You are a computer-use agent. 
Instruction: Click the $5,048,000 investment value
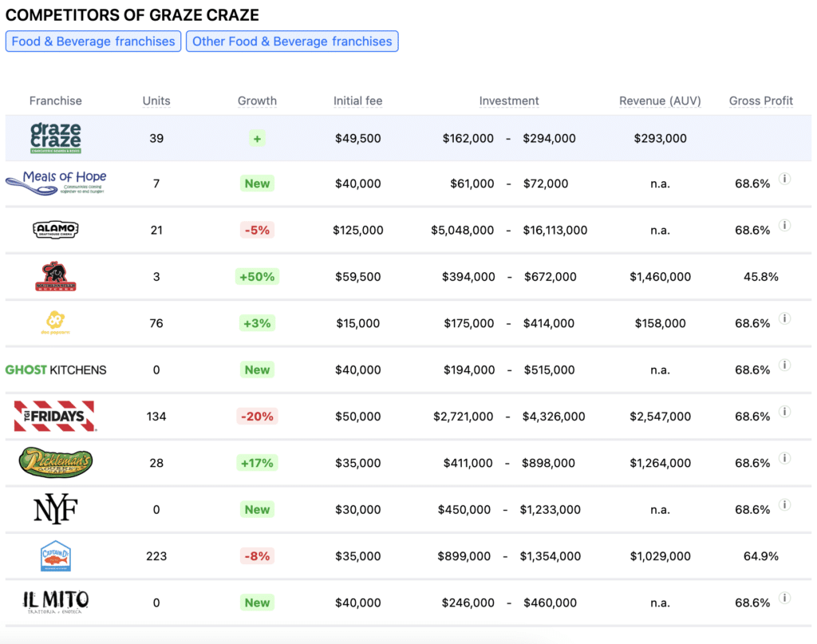point(462,230)
